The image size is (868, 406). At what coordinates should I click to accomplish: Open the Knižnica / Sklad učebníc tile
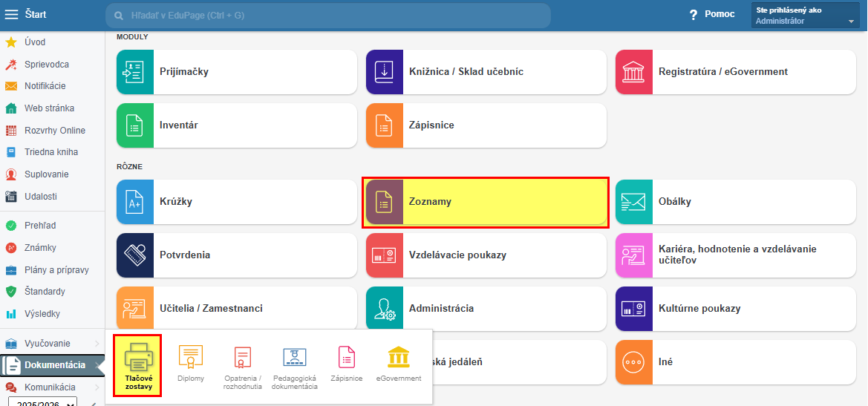tap(486, 72)
